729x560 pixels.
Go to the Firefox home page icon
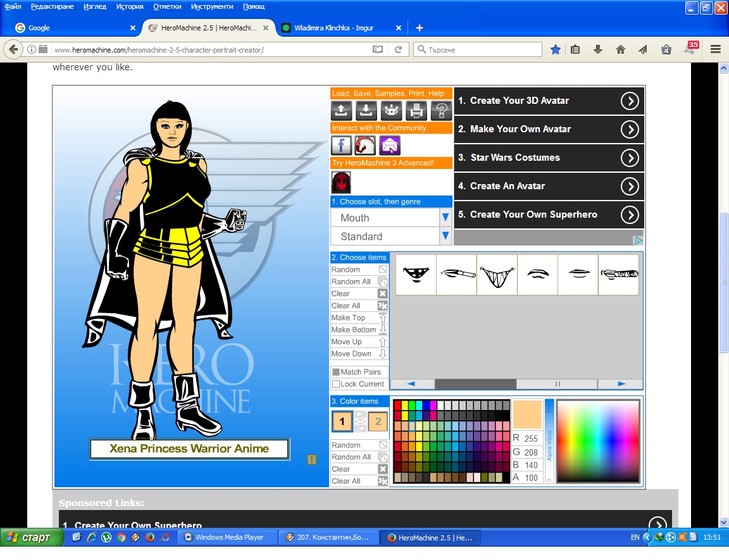pyautogui.click(x=621, y=50)
